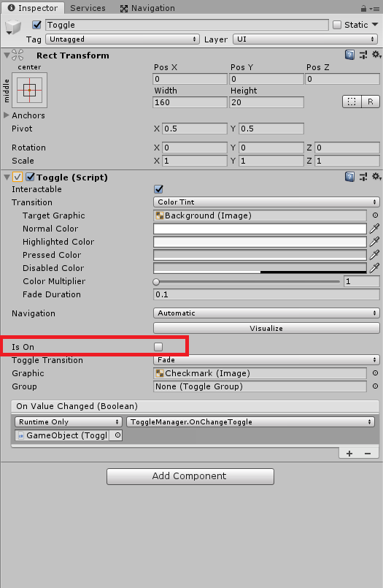Click the Pivot X field
The image size is (383, 588).
tap(195, 129)
